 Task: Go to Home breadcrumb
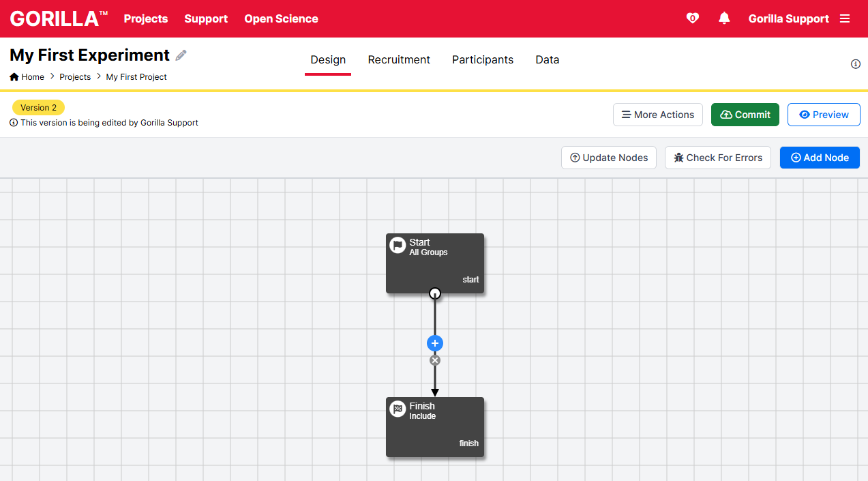coord(27,77)
